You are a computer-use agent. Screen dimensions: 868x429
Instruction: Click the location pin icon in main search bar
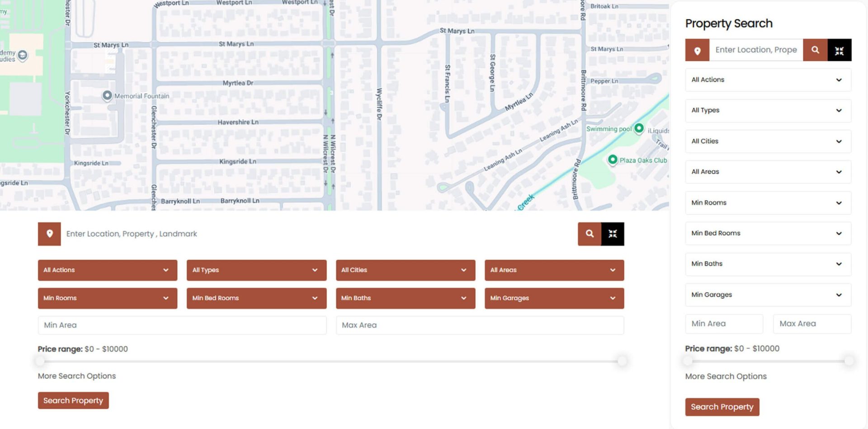49,234
